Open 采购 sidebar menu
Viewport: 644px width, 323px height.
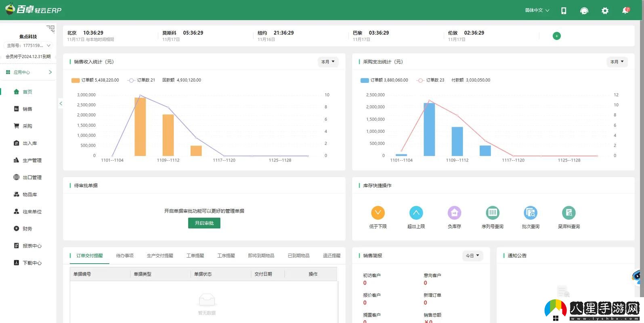tap(28, 126)
